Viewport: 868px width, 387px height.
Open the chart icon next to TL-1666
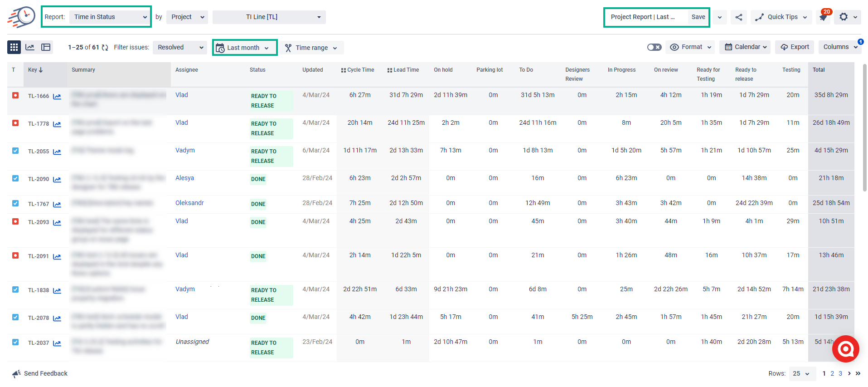click(x=57, y=96)
